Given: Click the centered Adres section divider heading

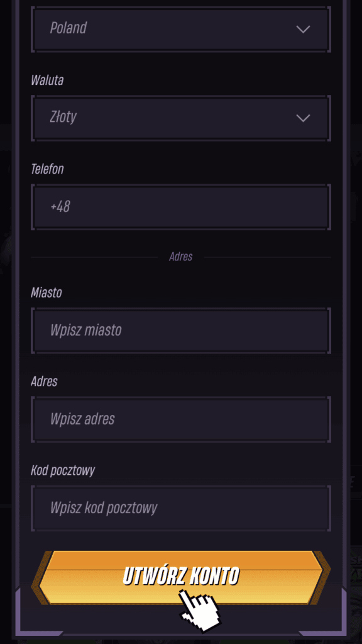Looking at the screenshot, I should tap(180, 257).
